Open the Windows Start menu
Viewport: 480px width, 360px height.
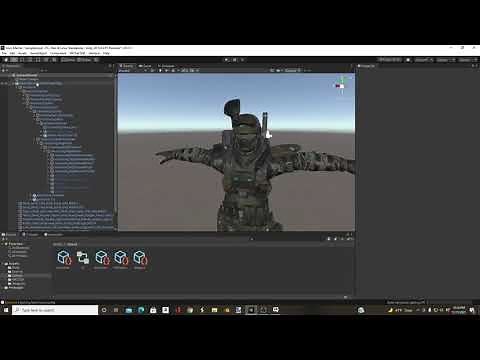pos(6,310)
